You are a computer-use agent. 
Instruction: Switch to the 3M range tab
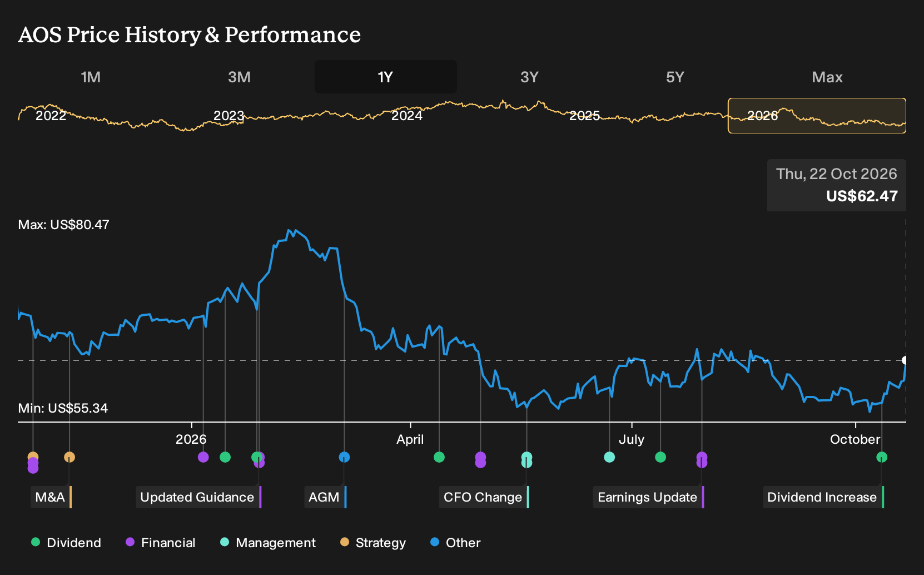(x=239, y=77)
